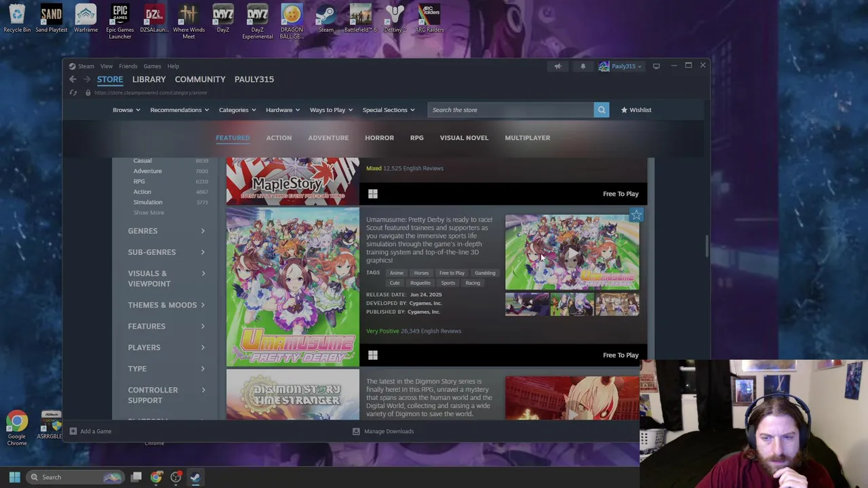The image size is (868, 488).
Task: Open Ways to Play dropdown
Action: [331, 110]
